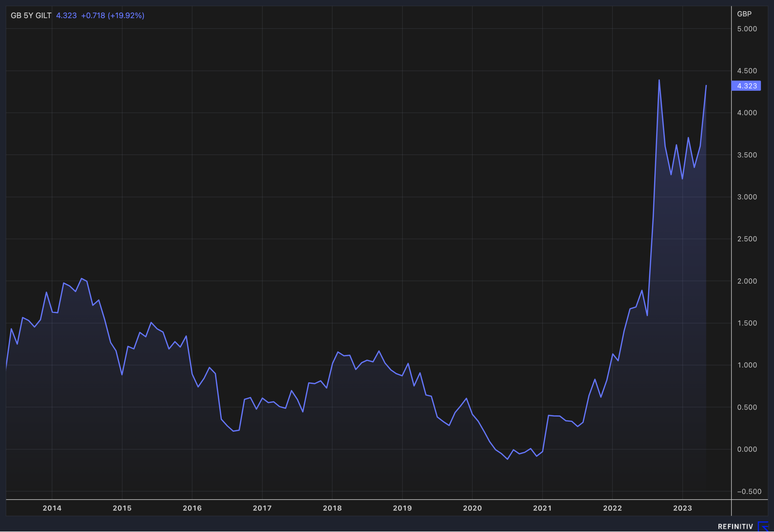Click the (+19.92%) percent change
Image resolution: width=774 pixels, height=532 pixels.
pyautogui.click(x=126, y=15)
